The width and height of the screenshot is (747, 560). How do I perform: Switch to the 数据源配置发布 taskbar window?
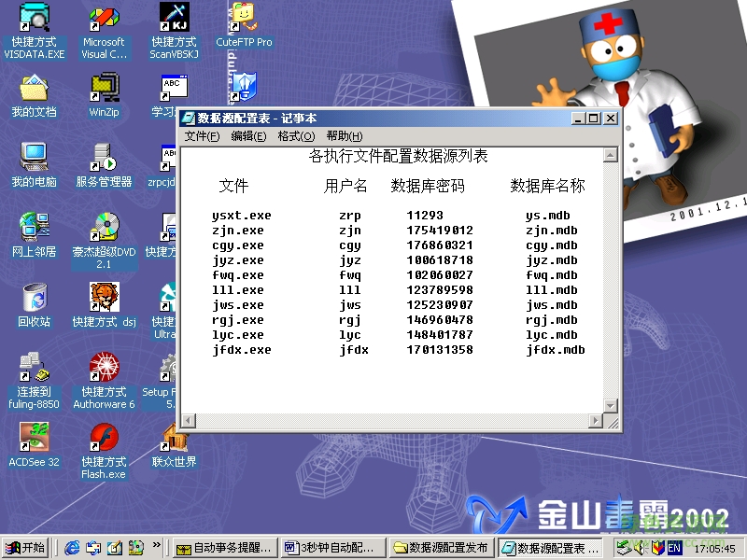point(441,547)
